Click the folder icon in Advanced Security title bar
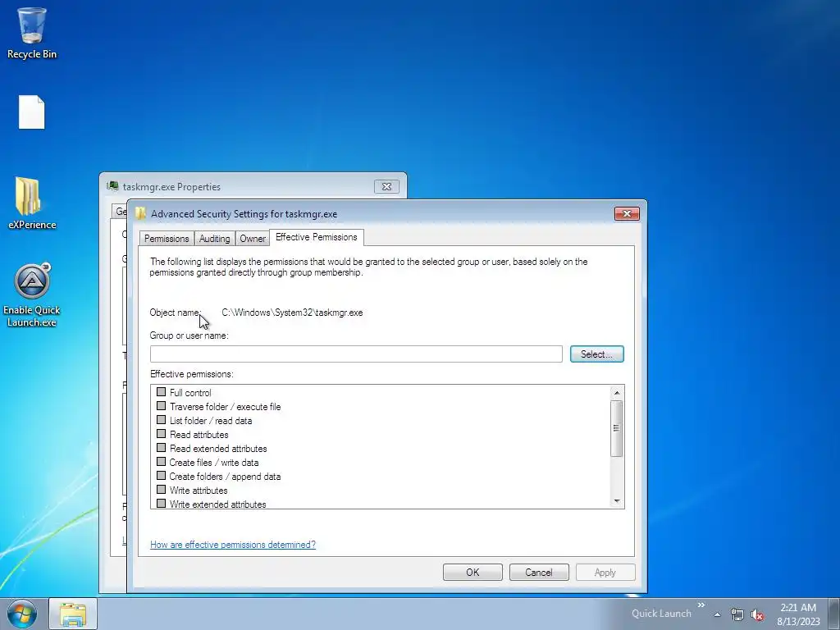Viewport: 840px width, 630px height. tap(141, 214)
